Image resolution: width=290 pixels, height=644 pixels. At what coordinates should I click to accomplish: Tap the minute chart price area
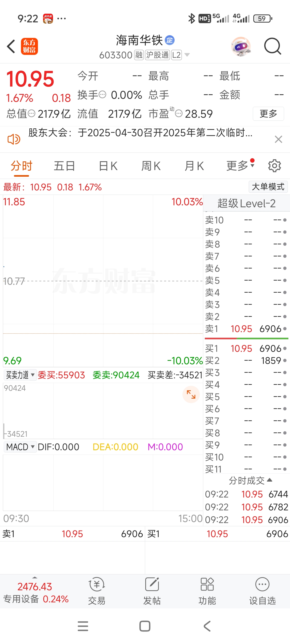(103, 281)
